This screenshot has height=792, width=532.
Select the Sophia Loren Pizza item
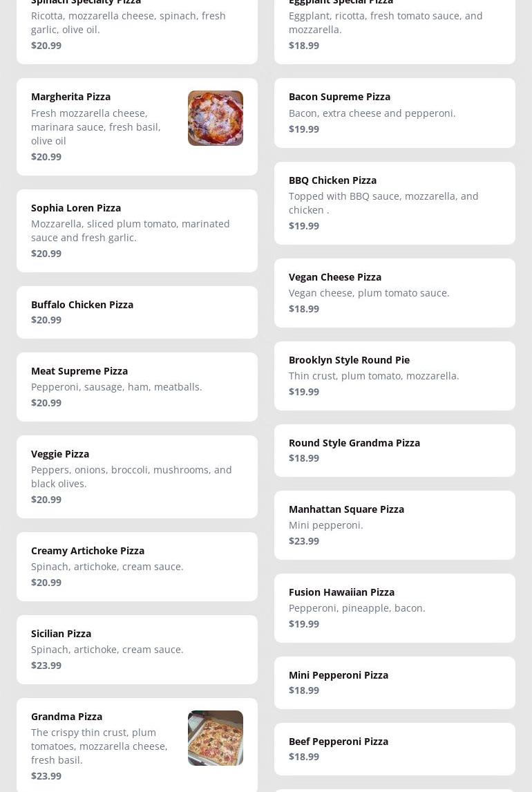point(137,230)
